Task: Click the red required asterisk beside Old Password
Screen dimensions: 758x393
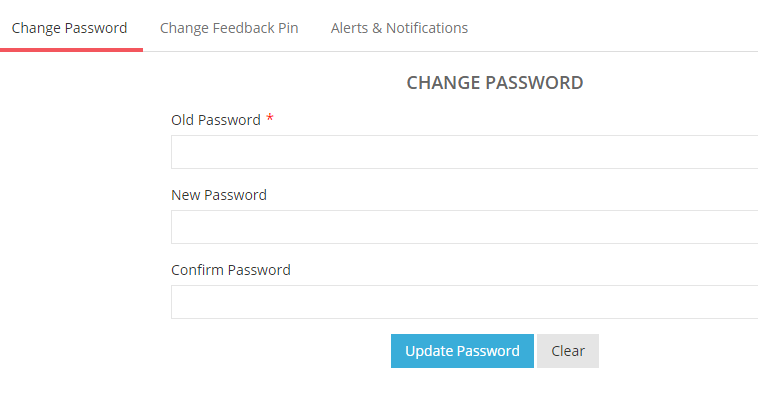Action: coord(270,118)
